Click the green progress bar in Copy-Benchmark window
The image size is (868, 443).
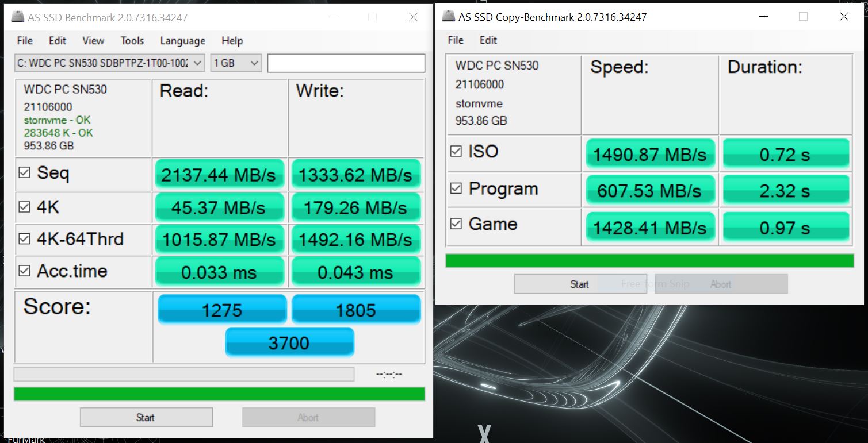649,260
